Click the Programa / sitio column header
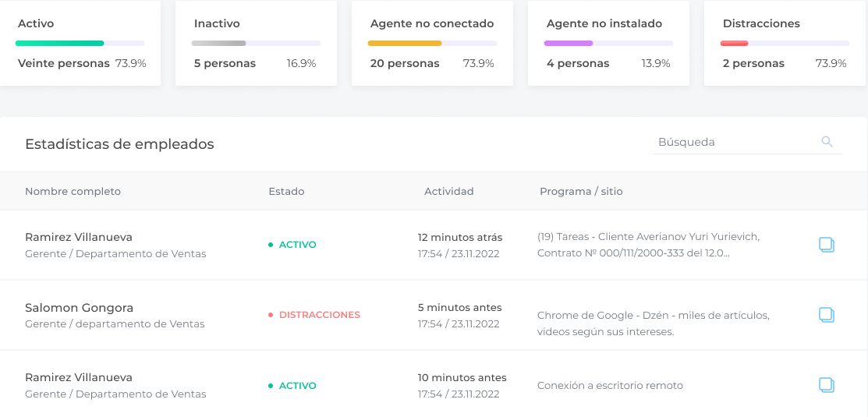 point(581,192)
